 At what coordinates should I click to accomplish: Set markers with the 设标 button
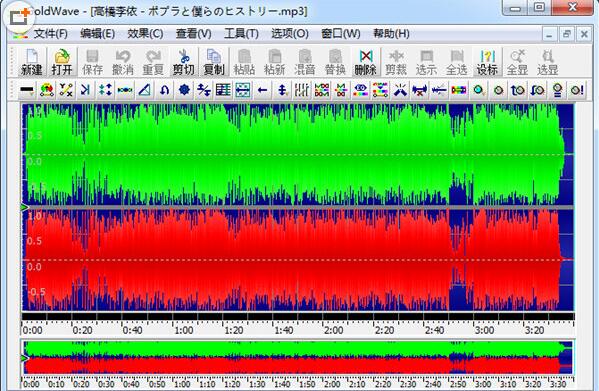pyautogui.click(x=487, y=62)
